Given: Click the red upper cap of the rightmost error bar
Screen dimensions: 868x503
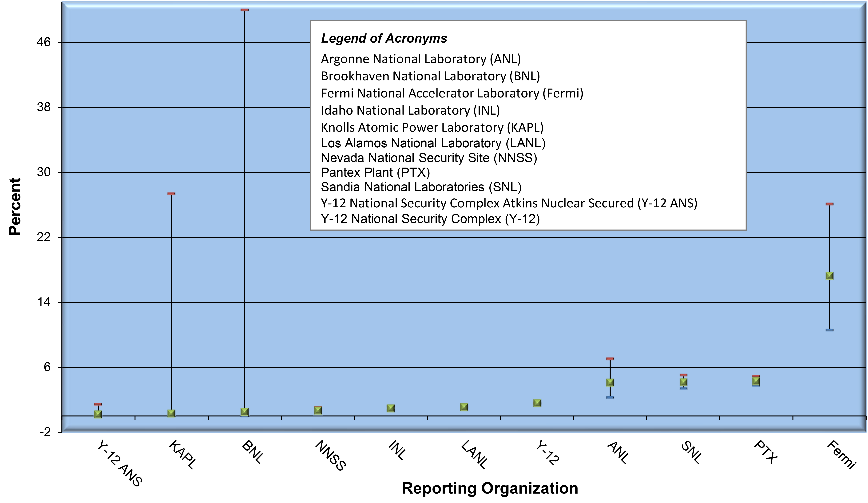Looking at the screenshot, I should tap(829, 204).
